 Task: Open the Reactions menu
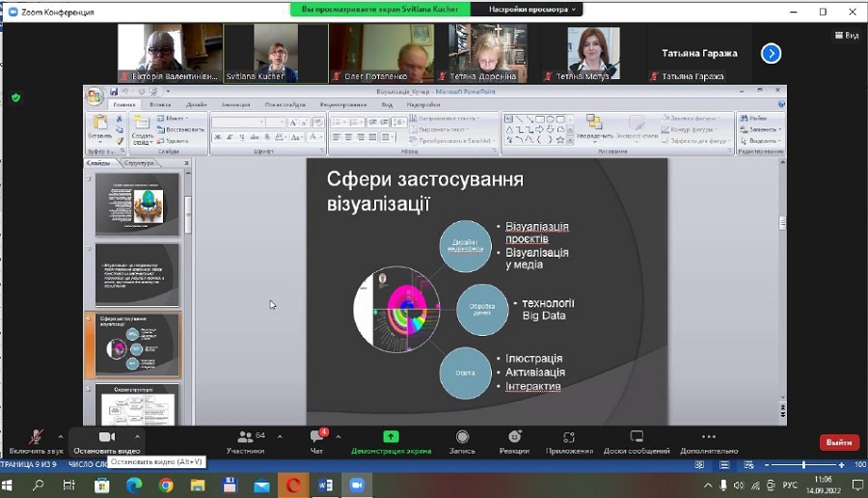click(x=514, y=441)
